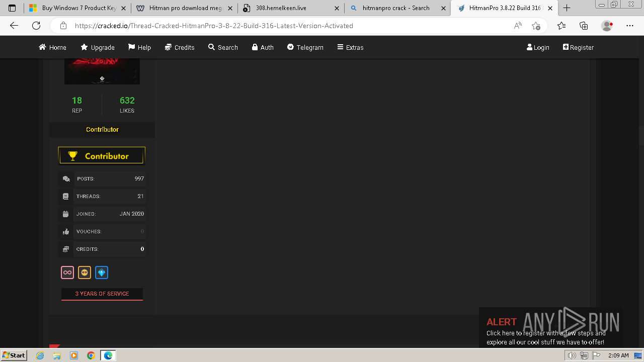Click the site lock icon in the address bar
644x362 pixels.
point(63,26)
